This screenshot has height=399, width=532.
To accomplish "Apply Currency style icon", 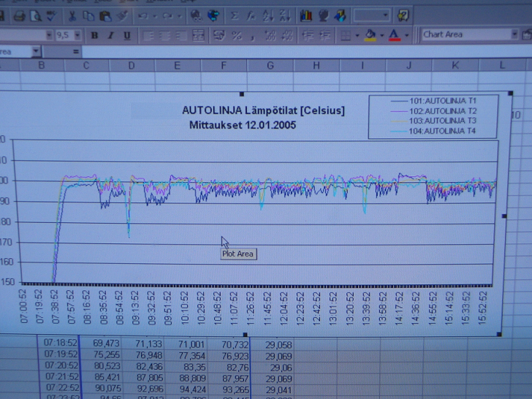I will coord(219,35).
